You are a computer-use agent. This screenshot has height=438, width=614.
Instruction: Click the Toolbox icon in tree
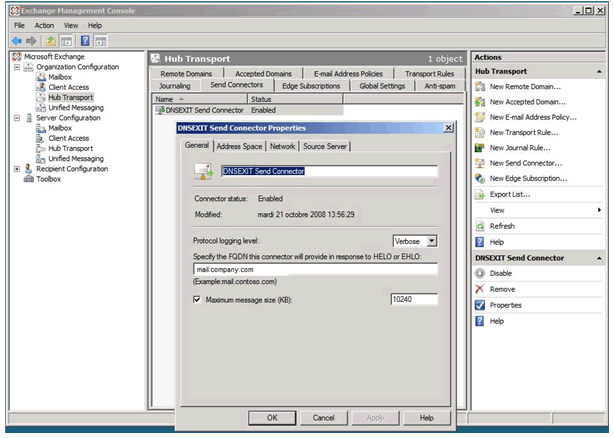[x=28, y=179]
